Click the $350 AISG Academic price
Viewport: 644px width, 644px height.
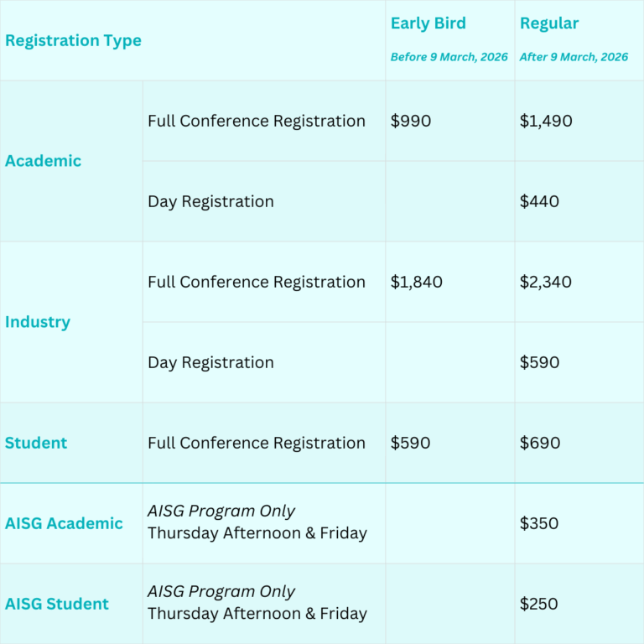click(x=539, y=523)
